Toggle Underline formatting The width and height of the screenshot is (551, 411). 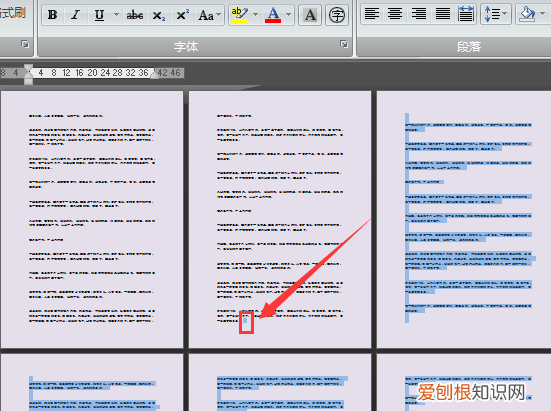99,15
